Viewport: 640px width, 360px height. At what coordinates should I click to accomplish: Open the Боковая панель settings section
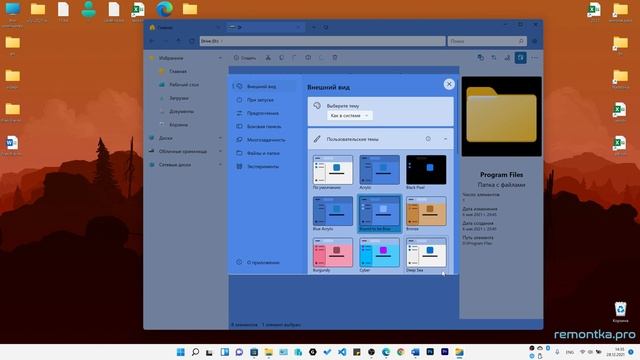[264, 127]
